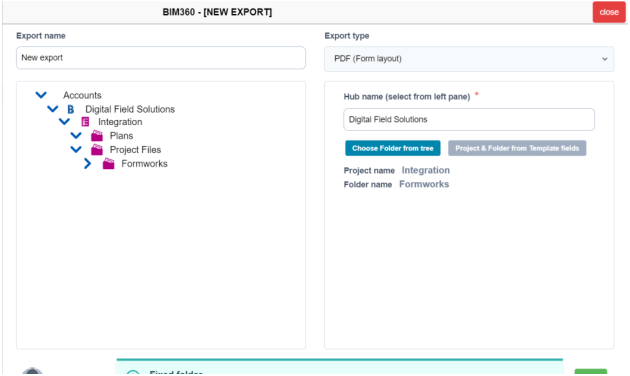Collapse the Project Files folder chevron
The width and height of the screenshot is (630, 376).
click(76, 150)
